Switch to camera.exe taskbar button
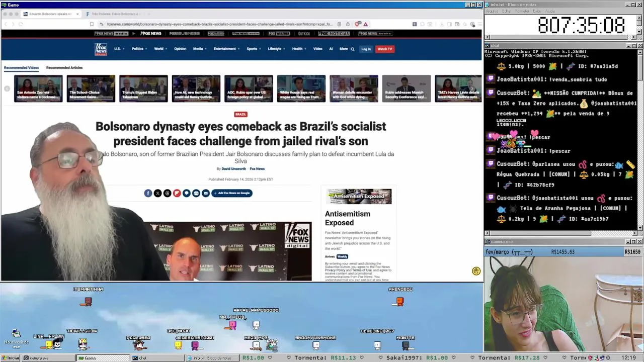Viewport: 644px width, 362px height. point(48,358)
